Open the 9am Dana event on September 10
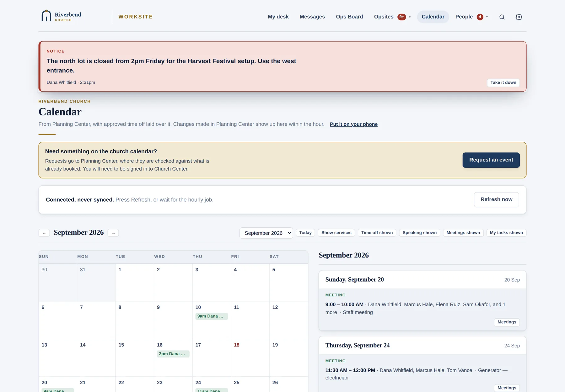Viewport: 565px width, 392px height. (x=212, y=316)
